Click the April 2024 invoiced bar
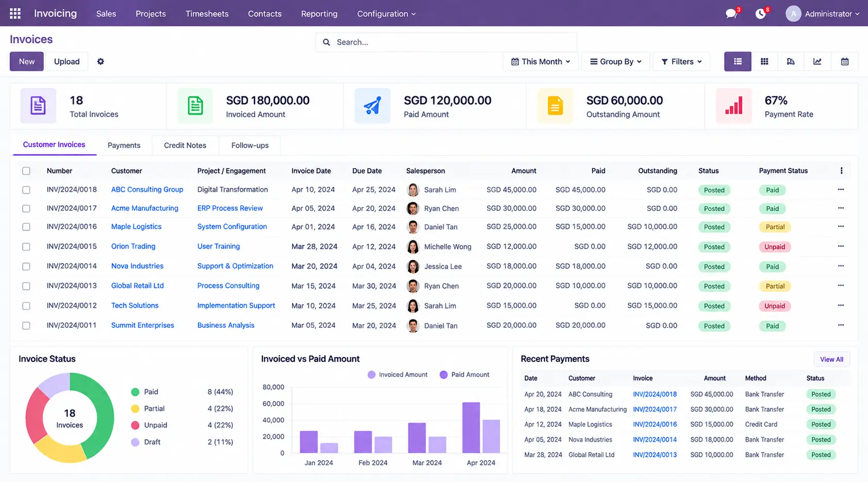Viewport: 868px width, 482px height. pos(471,427)
